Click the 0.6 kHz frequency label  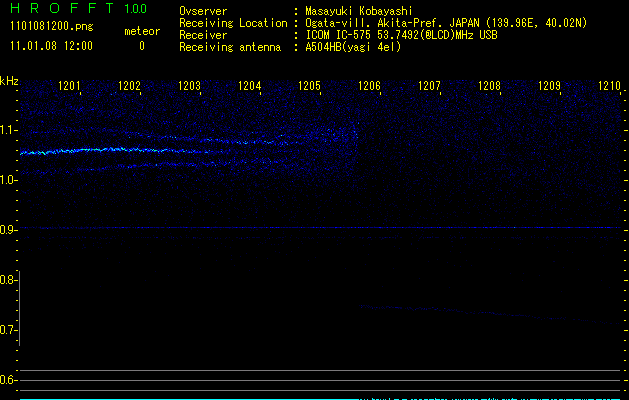tap(8, 380)
